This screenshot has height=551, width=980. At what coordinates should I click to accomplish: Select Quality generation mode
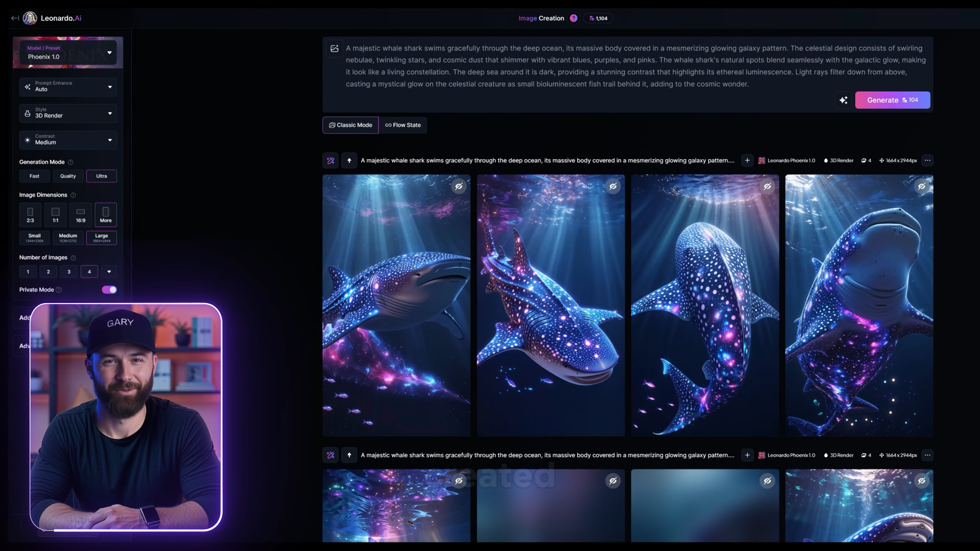pos(68,176)
